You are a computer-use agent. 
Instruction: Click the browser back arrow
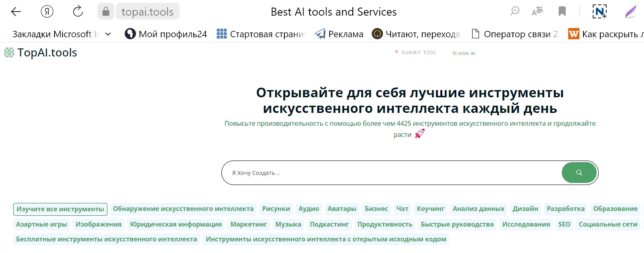(x=16, y=12)
